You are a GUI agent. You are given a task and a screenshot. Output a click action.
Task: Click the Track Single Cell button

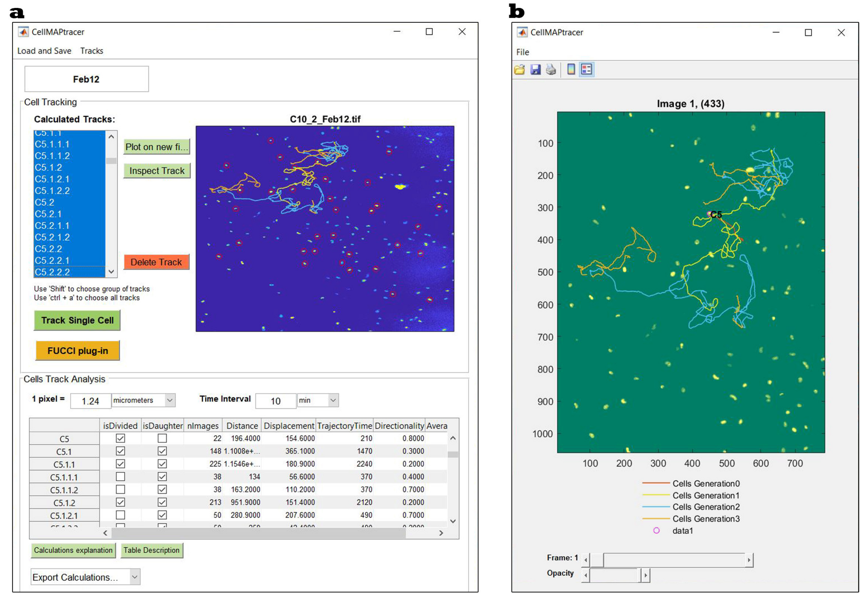click(77, 321)
